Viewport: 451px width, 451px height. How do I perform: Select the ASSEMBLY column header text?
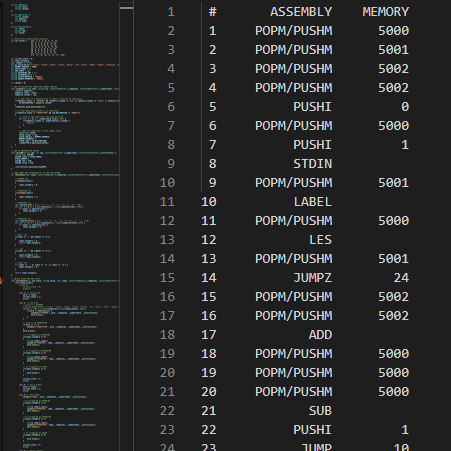coord(301,12)
